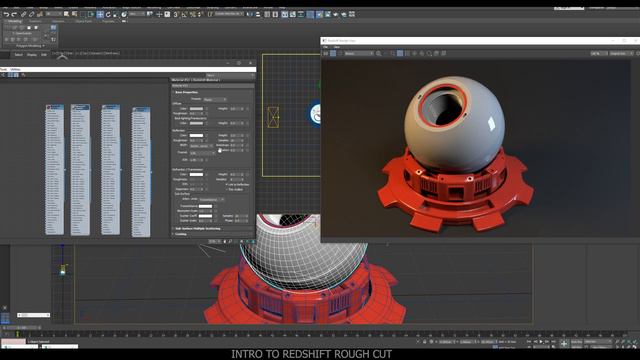Activate the Select and Rotate tool

tap(108, 14)
